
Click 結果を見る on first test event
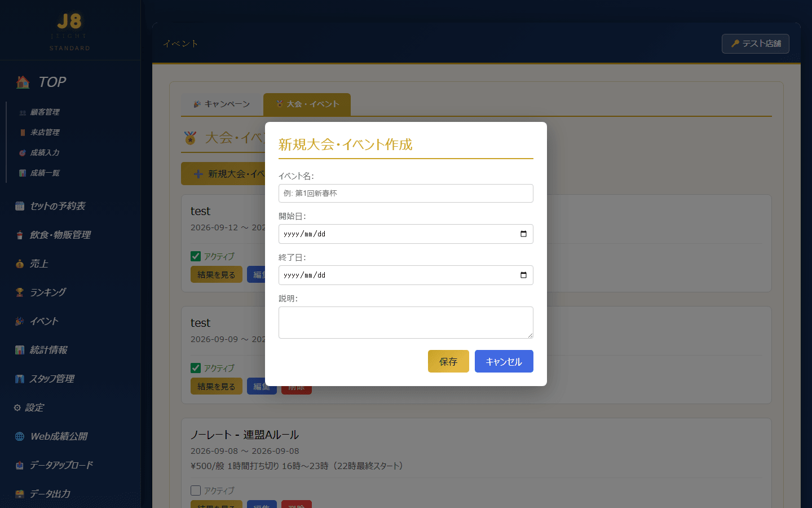click(x=217, y=275)
